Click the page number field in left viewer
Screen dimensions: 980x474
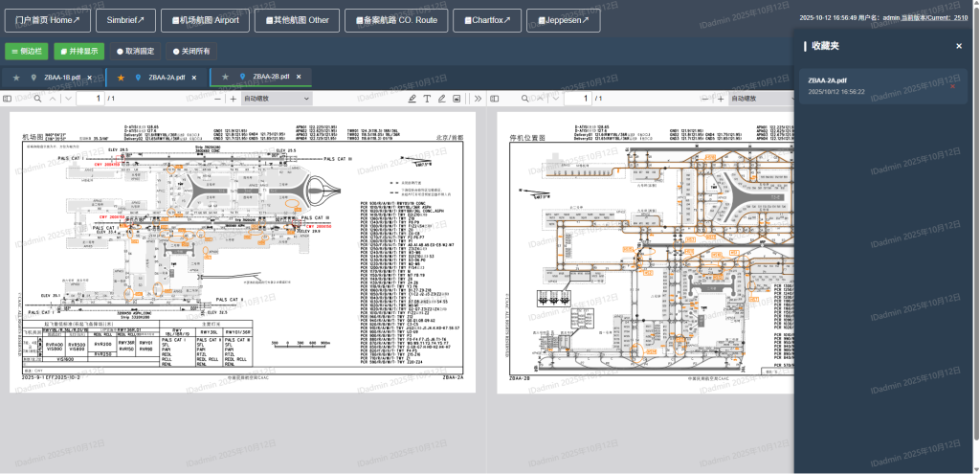(90, 99)
